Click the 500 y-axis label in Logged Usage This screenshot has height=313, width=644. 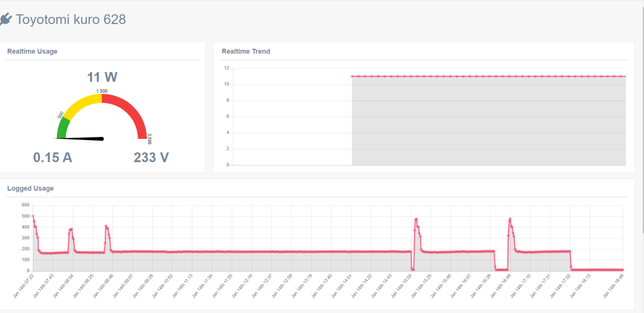25,216
